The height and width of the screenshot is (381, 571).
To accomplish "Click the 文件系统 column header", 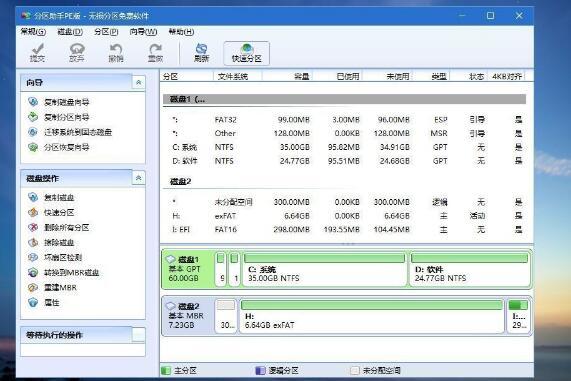I will coord(233,76).
